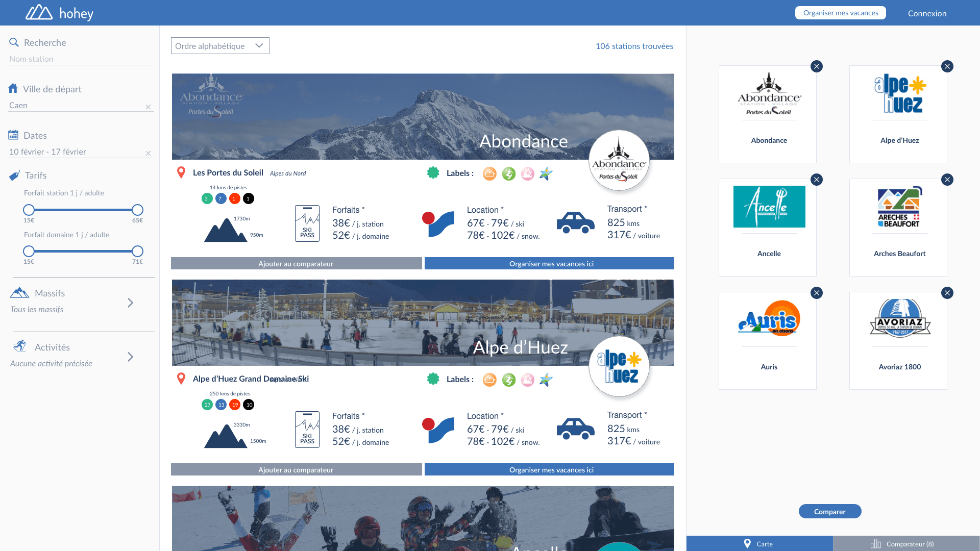980x551 pixels.
Task: Click the Massifs mountain icon
Action: coord(19,292)
